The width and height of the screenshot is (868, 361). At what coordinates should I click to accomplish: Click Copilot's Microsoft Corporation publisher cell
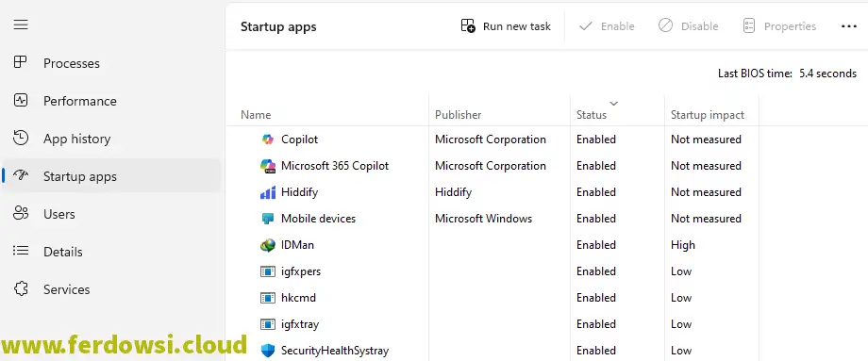pyautogui.click(x=491, y=139)
